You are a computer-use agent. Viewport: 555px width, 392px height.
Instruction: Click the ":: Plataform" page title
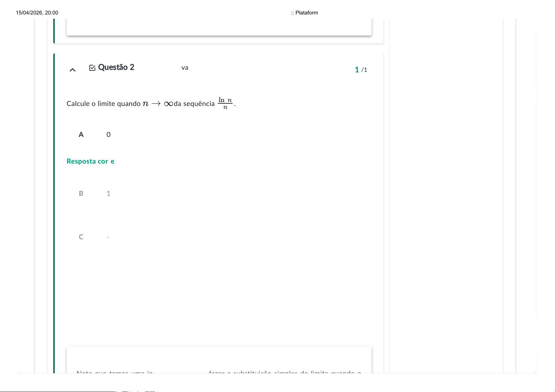[304, 13]
